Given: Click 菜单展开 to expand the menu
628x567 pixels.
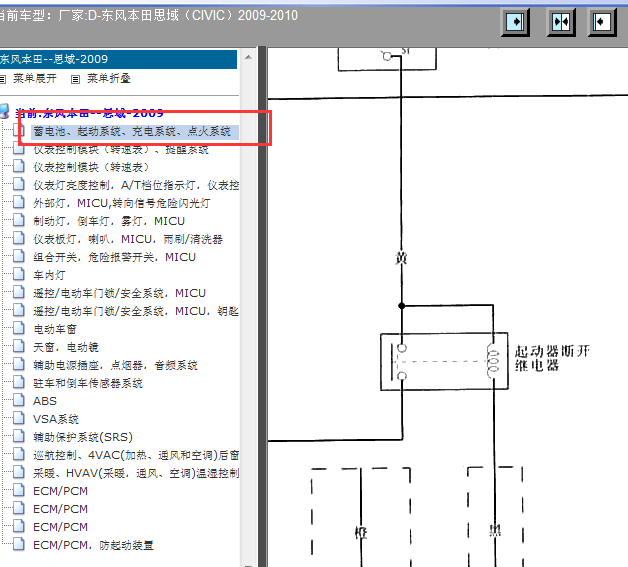Looking at the screenshot, I should pyautogui.click(x=34, y=78).
